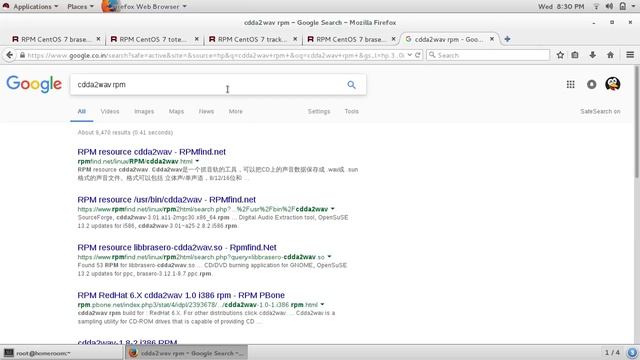Open Firefox Web Browser app menu
Image resolution: width=640 pixels, height=360 pixels.
pyautogui.click(x=144, y=7)
